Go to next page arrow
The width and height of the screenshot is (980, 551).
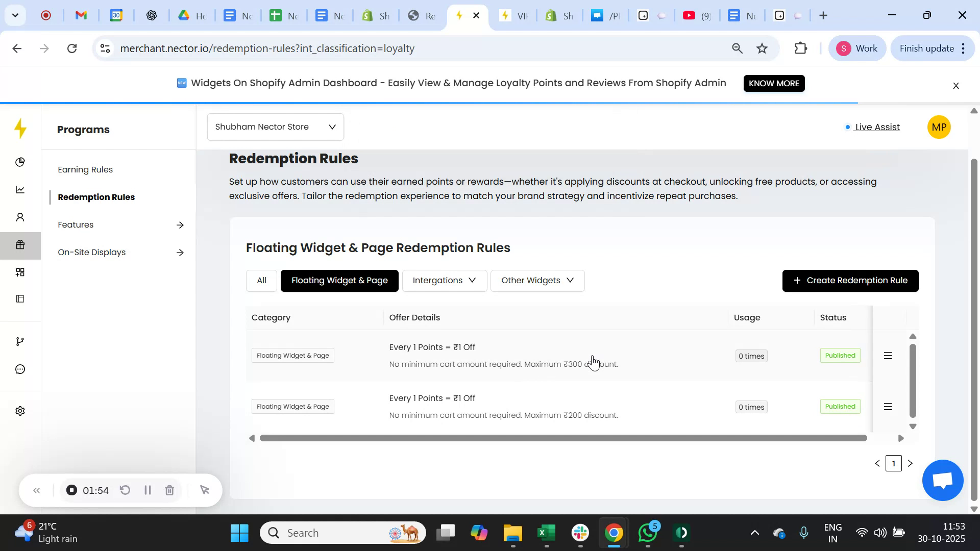[910, 463]
